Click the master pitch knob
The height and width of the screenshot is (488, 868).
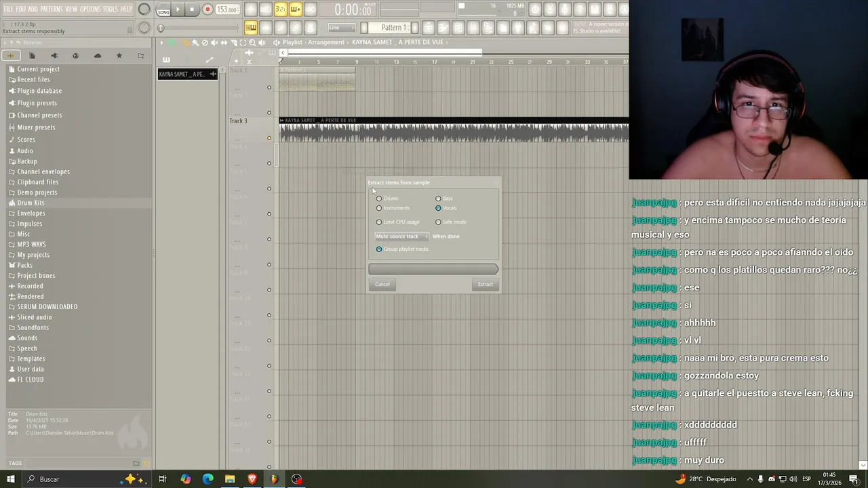click(x=144, y=28)
